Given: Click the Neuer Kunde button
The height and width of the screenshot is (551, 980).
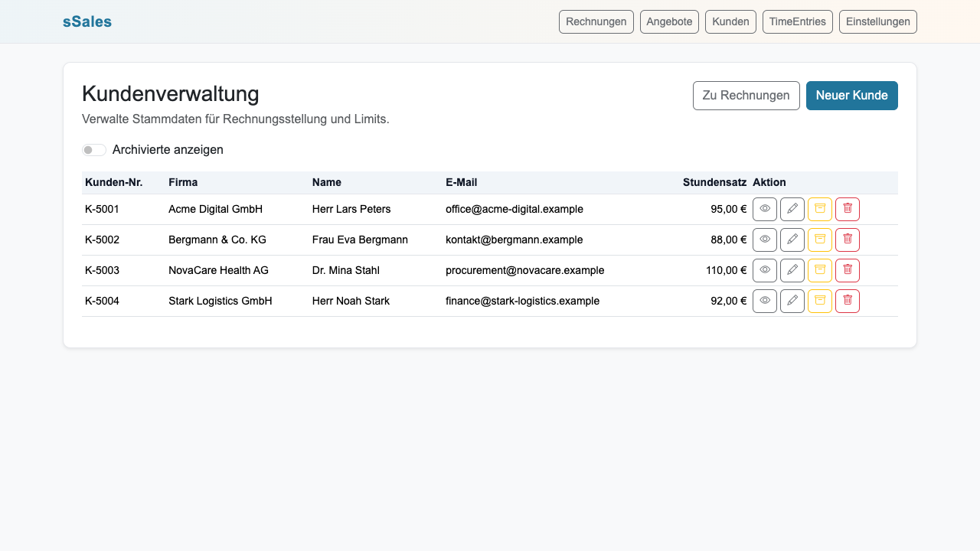Looking at the screenshot, I should [x=851, y=95].
